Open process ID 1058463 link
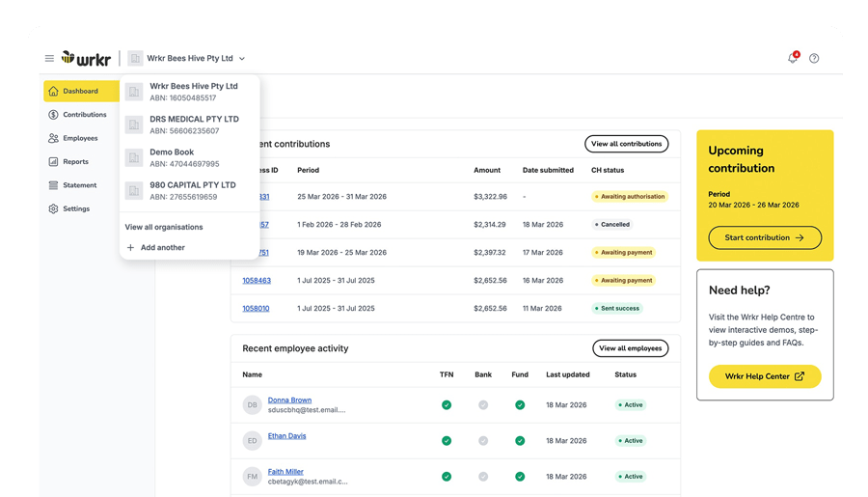This screenshot has height=497, width=868. click(256, 281)
